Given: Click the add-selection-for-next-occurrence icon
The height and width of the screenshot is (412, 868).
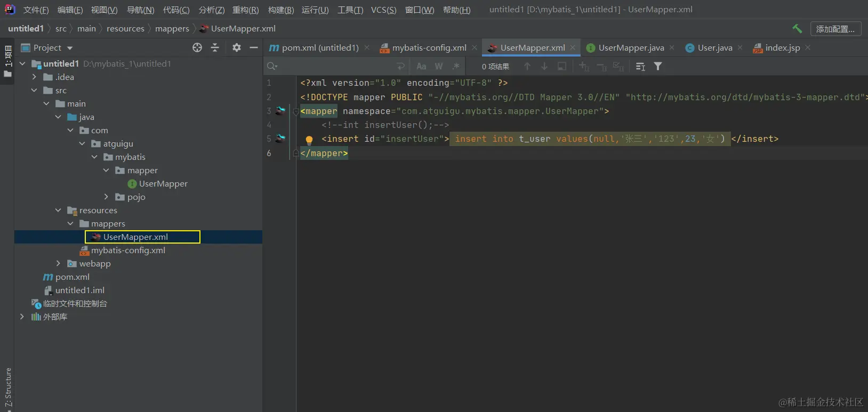Looking at the screenshot, I should tap(584, 66).
